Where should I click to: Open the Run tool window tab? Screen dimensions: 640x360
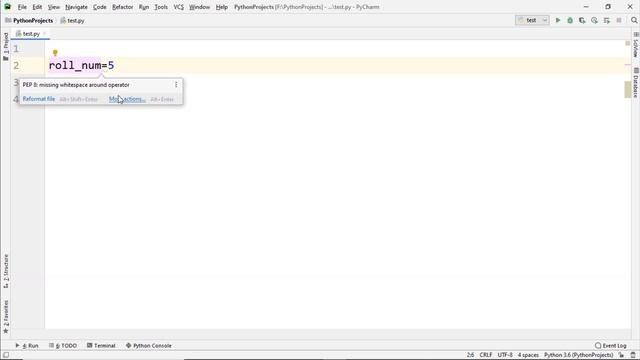point(27,345)
